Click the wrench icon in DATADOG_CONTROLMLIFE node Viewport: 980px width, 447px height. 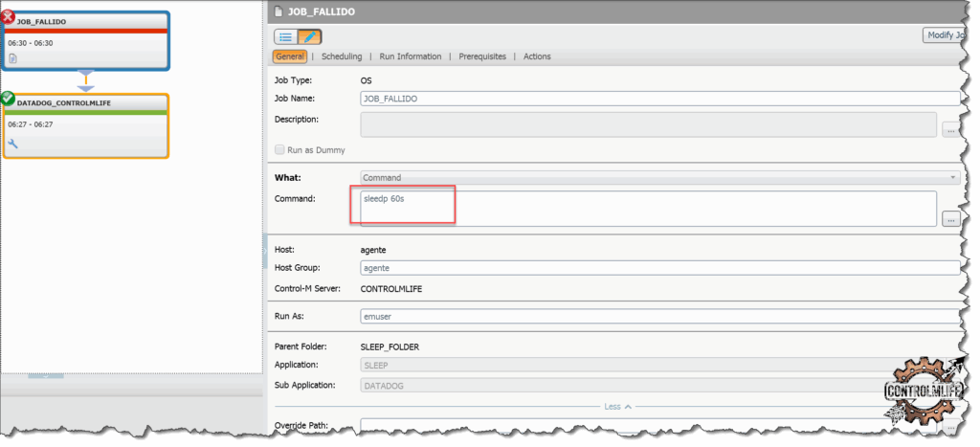point(12,144)
